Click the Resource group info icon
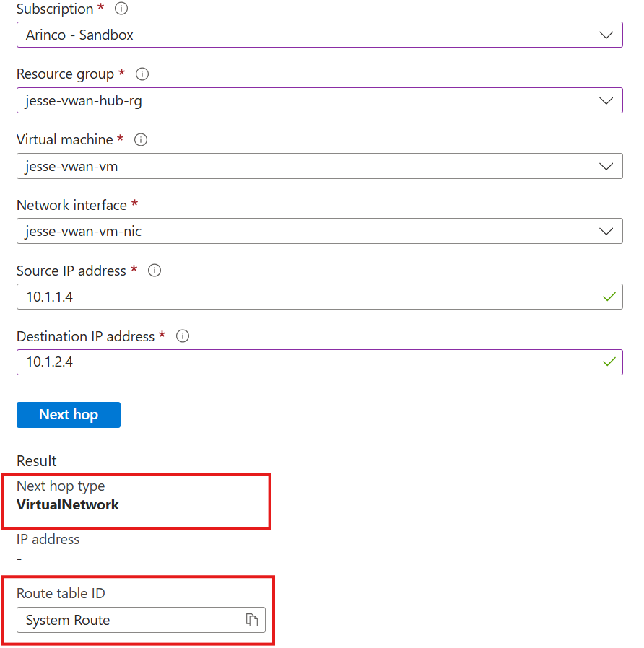644x648 pixels. click(x=142, y=74)
